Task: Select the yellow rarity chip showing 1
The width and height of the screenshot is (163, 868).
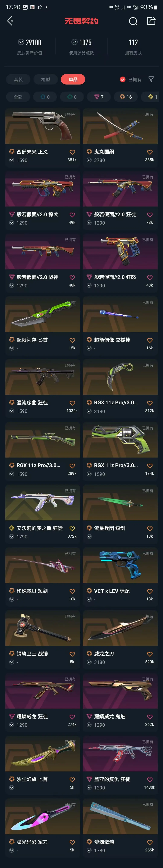Action: coord(153,97)
